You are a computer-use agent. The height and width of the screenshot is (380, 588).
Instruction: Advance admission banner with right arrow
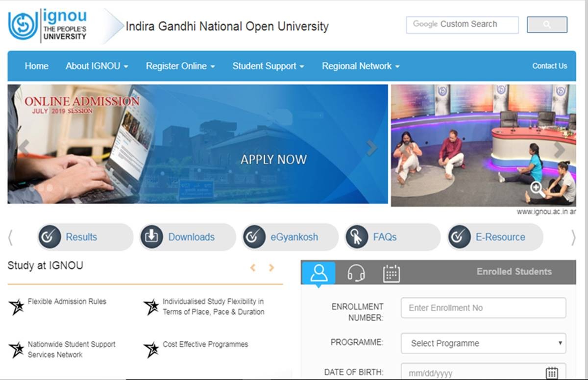click(372, 147)
